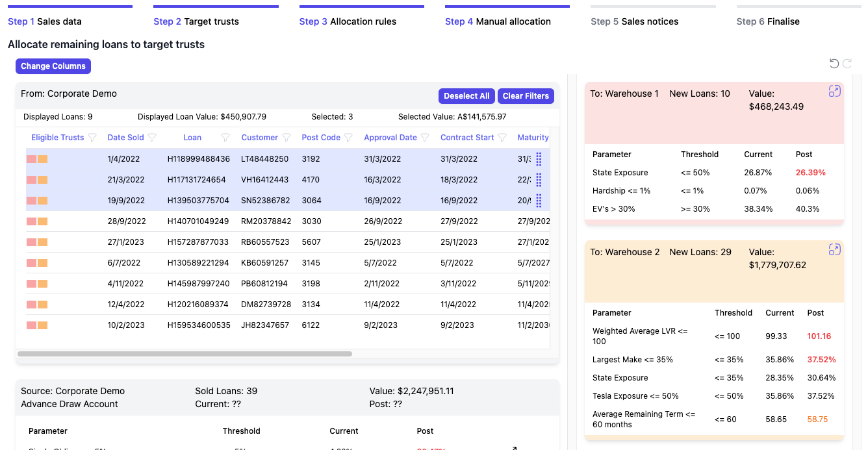Grab the drag handle on loan H118998488436 row

point(539,159)
